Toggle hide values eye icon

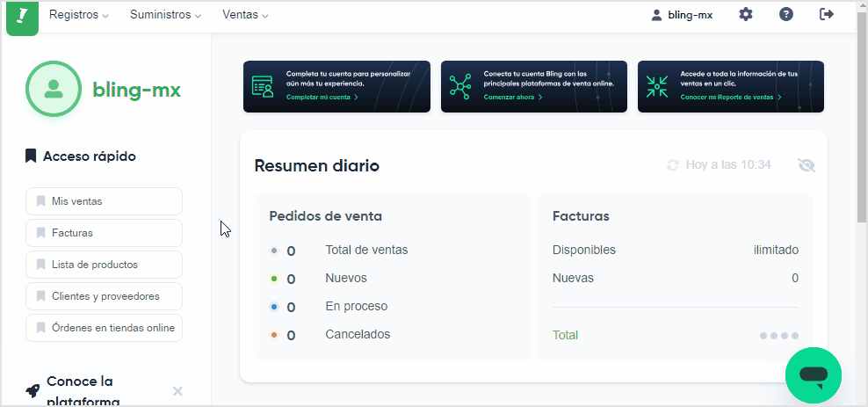[807, 165]
